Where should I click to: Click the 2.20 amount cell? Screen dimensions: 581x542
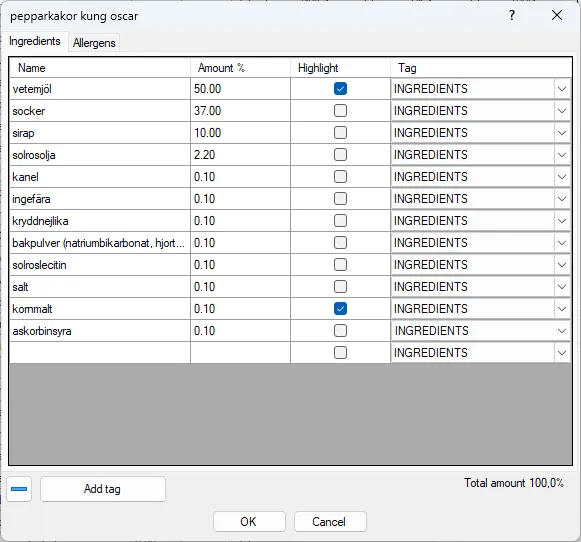240,155
